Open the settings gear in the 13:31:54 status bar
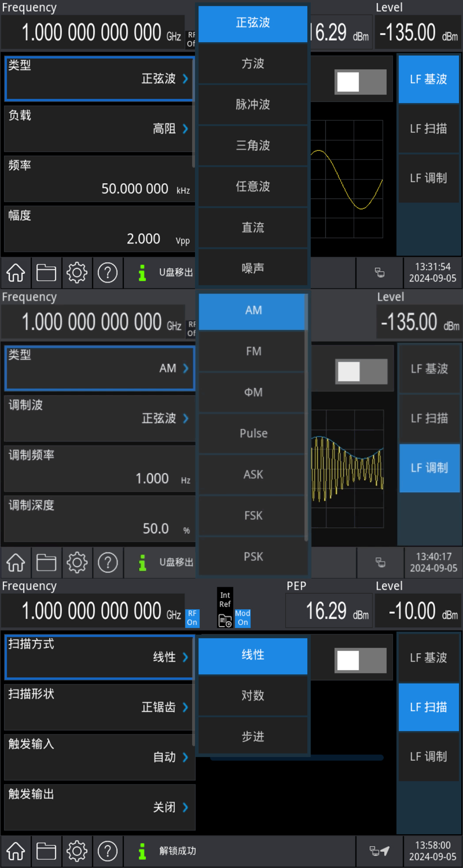The image size is (463, 868). pos(77,273)
